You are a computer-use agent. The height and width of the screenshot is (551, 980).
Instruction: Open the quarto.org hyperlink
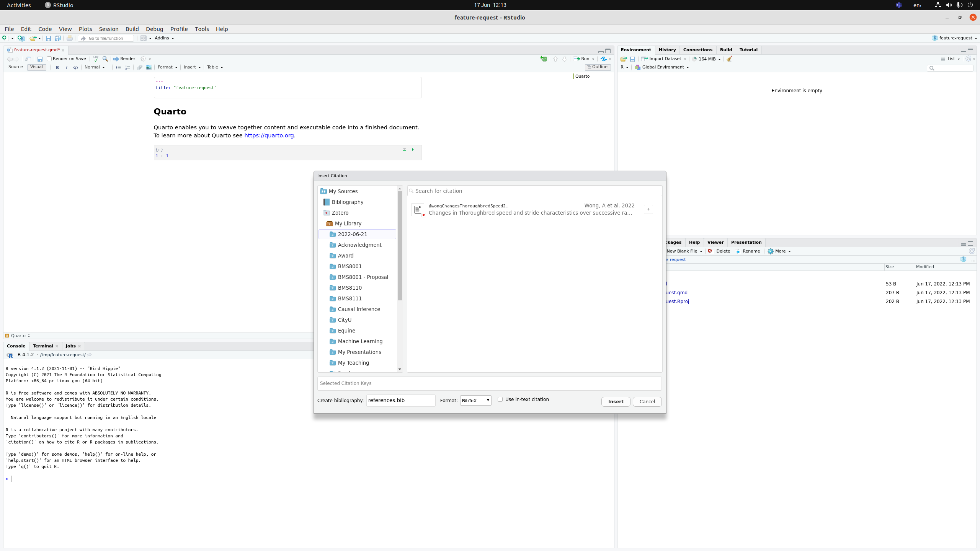click(x=269, y=135)
